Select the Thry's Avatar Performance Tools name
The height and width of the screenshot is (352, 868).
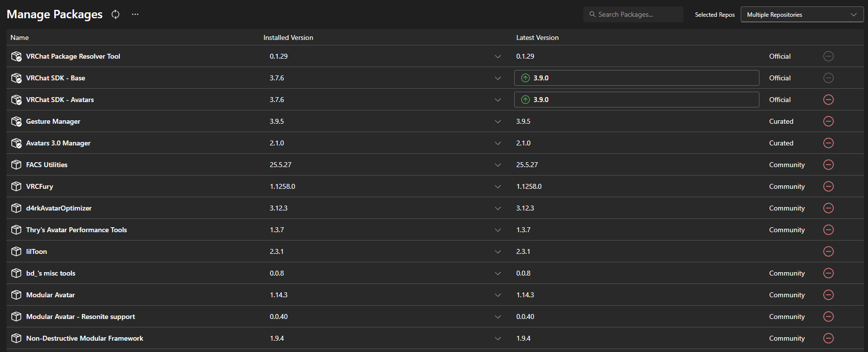(76, 230)
